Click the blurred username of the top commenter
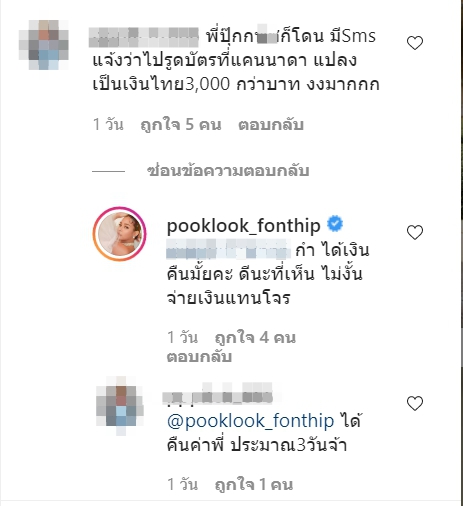The image size is (463, 506). click(x=144, y=37)
